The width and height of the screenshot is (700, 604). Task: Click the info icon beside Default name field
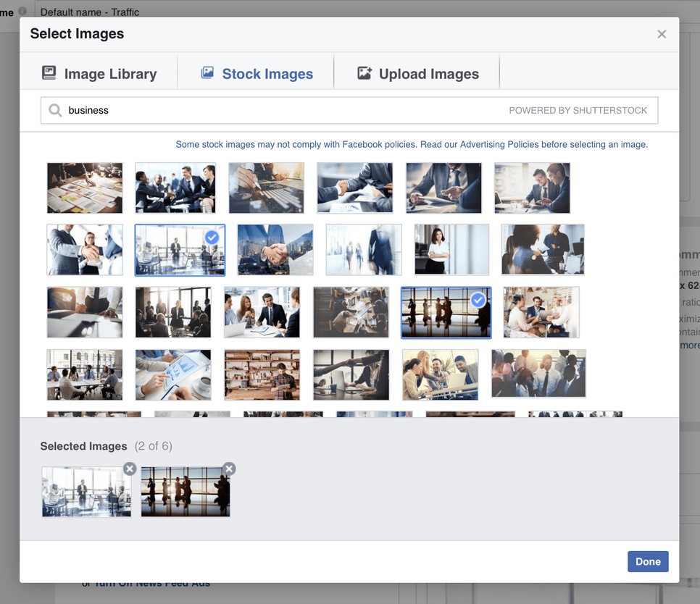22,11
